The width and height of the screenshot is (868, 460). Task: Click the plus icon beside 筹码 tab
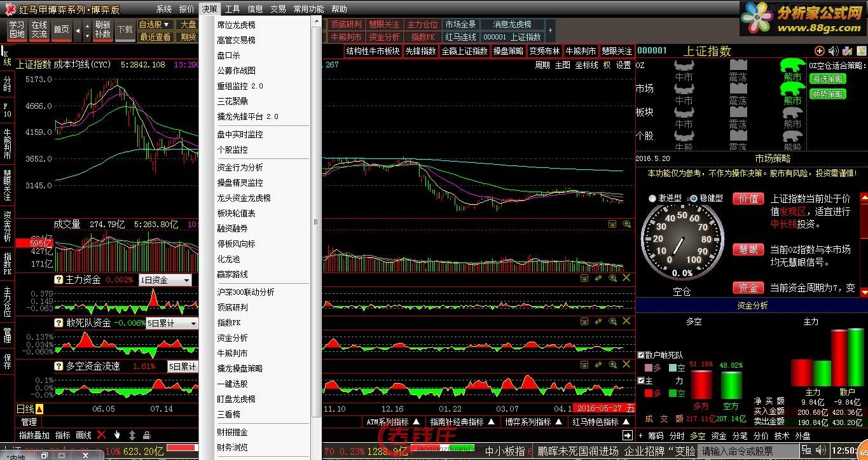(641, 436)
